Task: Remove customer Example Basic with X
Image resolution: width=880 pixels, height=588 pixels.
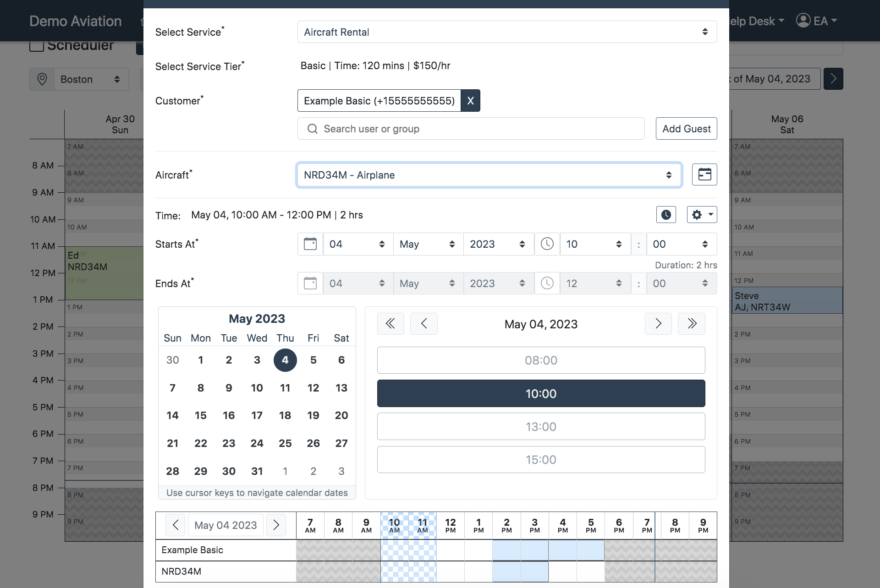Action: tap(470, 101)
